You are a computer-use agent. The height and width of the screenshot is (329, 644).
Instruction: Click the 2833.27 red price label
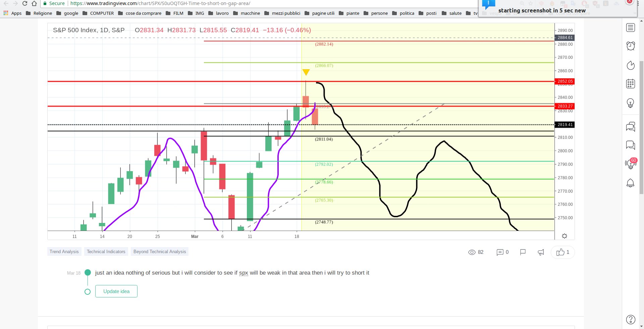click(x=565, y=106)
